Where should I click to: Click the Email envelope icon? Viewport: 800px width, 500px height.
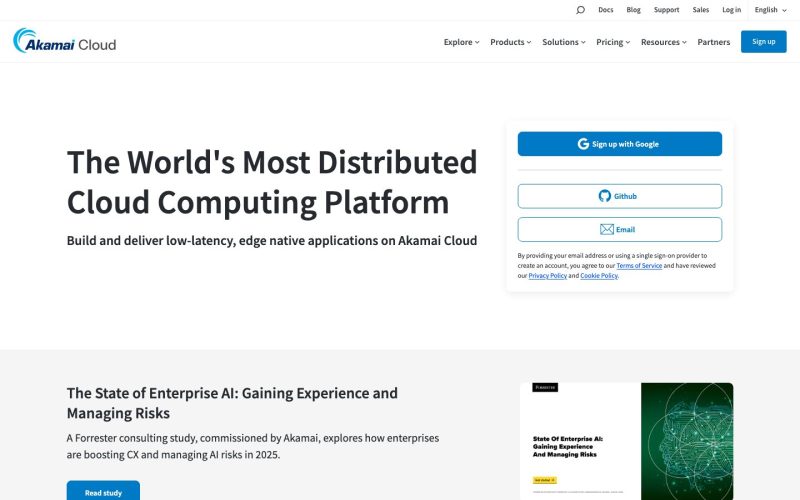[607, 230]
